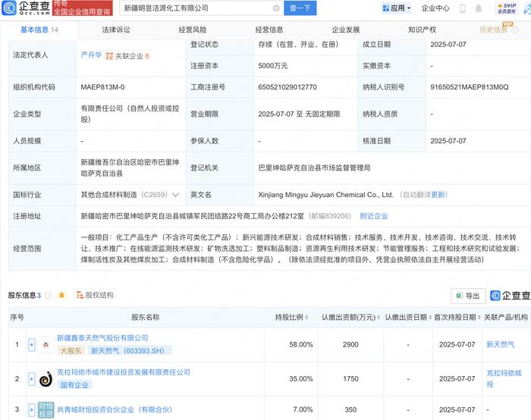The image size is (531, 420).
Task: Click the orange alert bell near shareholder info
Action: click(x=61, y=295)
